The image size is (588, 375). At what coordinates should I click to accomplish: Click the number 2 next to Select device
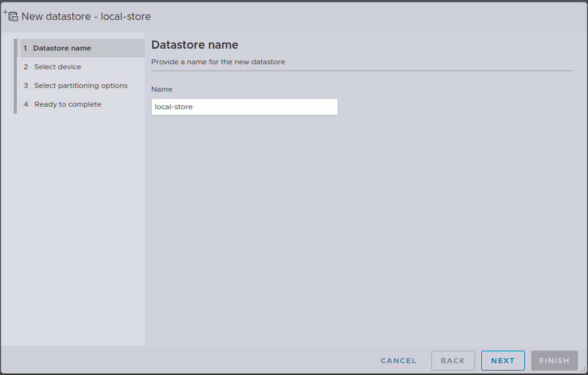coord(26,66)
